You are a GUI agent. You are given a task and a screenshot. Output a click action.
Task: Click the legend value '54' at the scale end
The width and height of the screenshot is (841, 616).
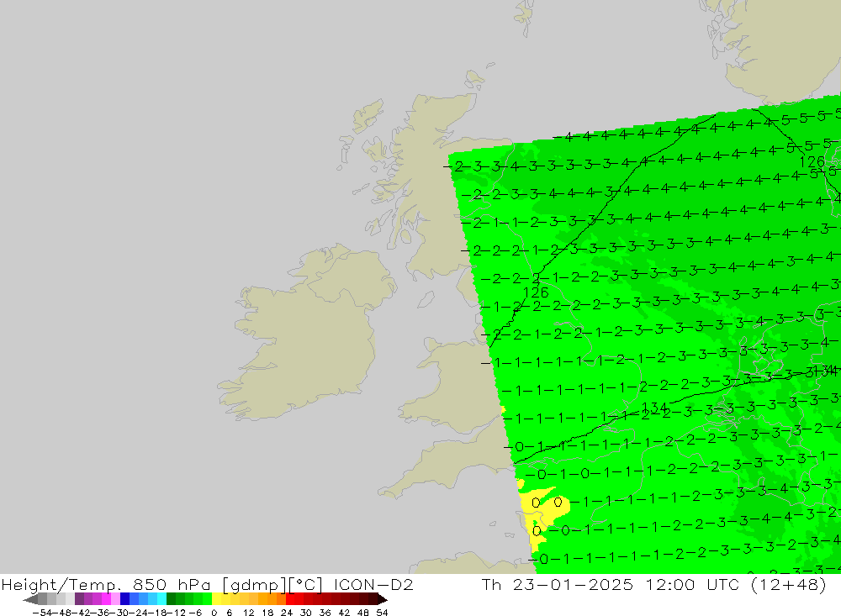point(382,613)
